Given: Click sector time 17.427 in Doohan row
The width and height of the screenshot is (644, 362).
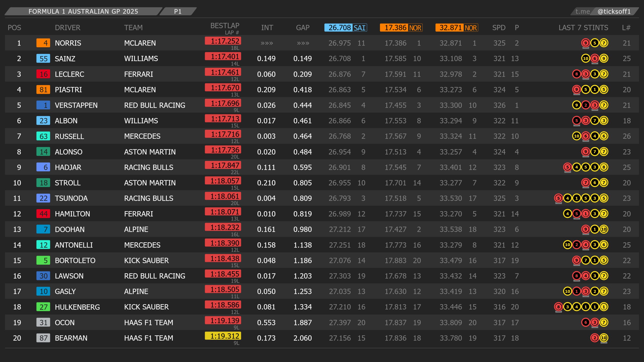Looking at the screenshot, I should [395, 229].
